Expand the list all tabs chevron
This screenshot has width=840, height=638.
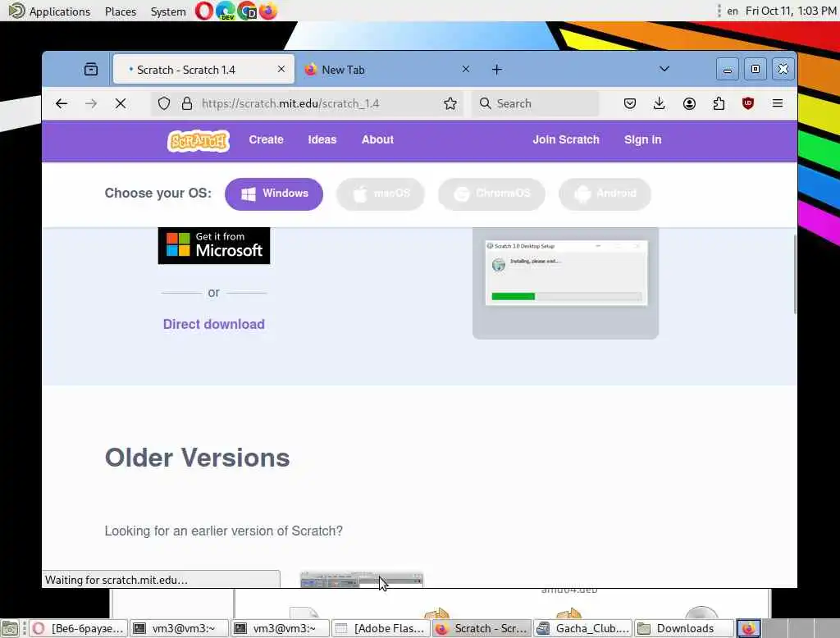point(664,69)
